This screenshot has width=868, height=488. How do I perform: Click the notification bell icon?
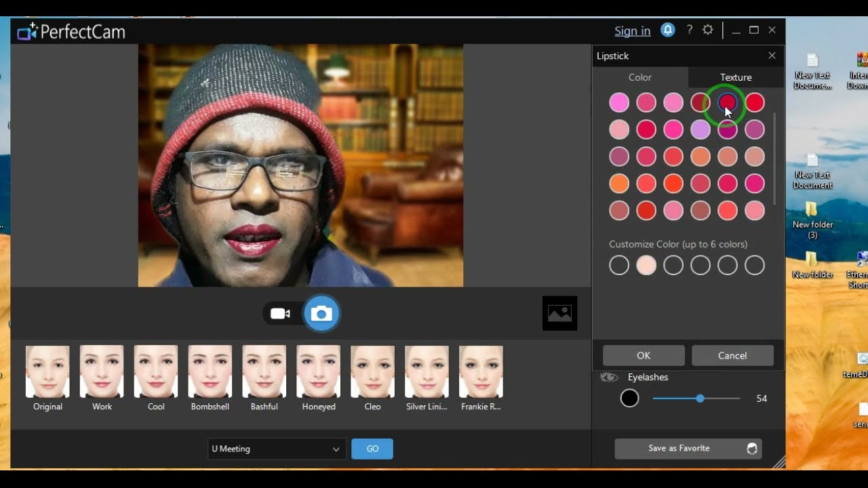tap(668, 30)
